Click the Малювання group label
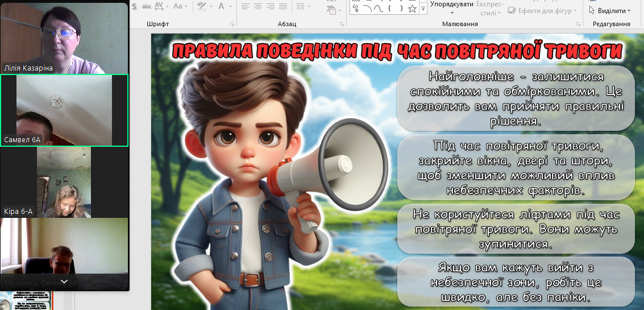The image size is (644, 310). click(460, 24)
